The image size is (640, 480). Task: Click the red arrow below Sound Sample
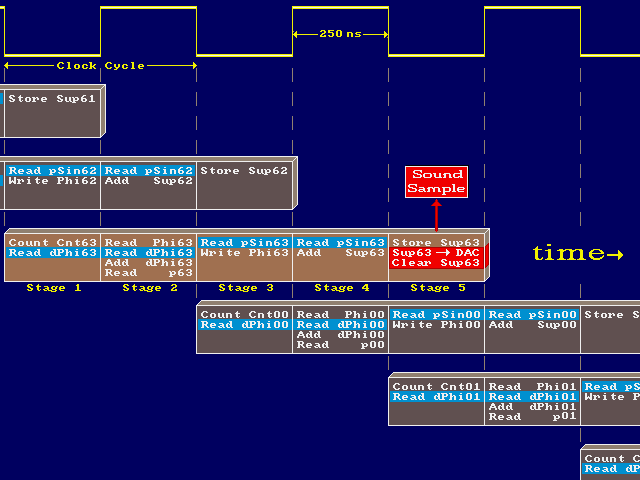(x=436, y=214)
